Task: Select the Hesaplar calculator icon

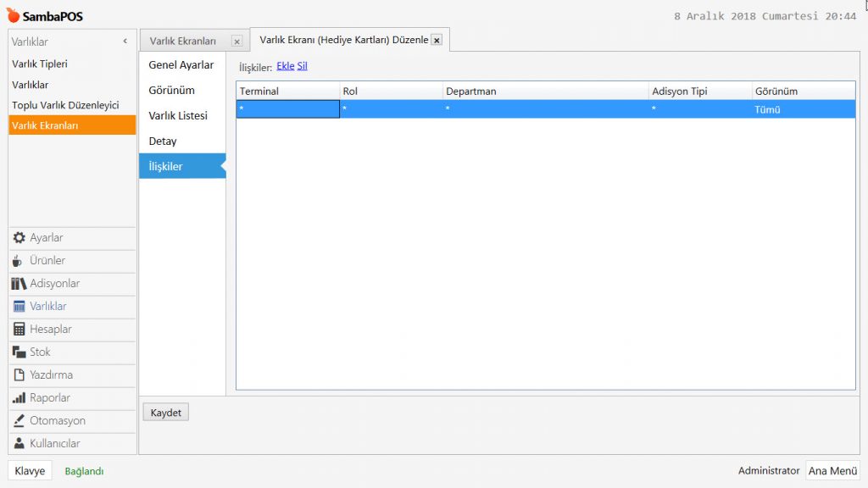Action: (x=19, y=330)
